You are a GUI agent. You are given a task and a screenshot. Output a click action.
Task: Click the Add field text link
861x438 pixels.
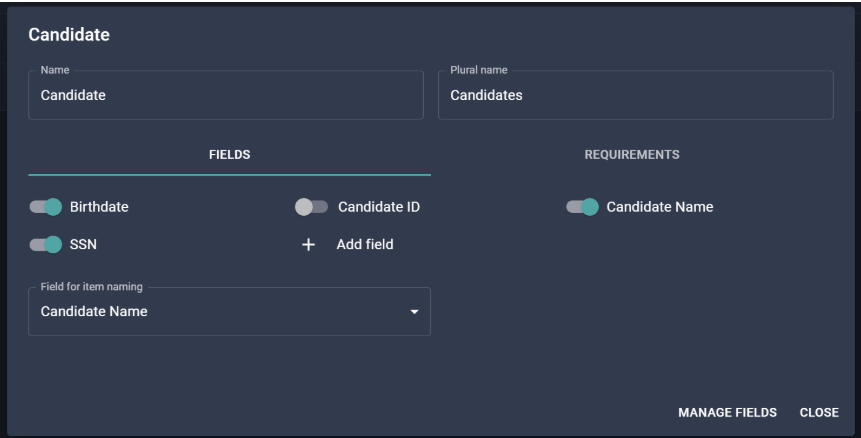[x=365, y=244]
